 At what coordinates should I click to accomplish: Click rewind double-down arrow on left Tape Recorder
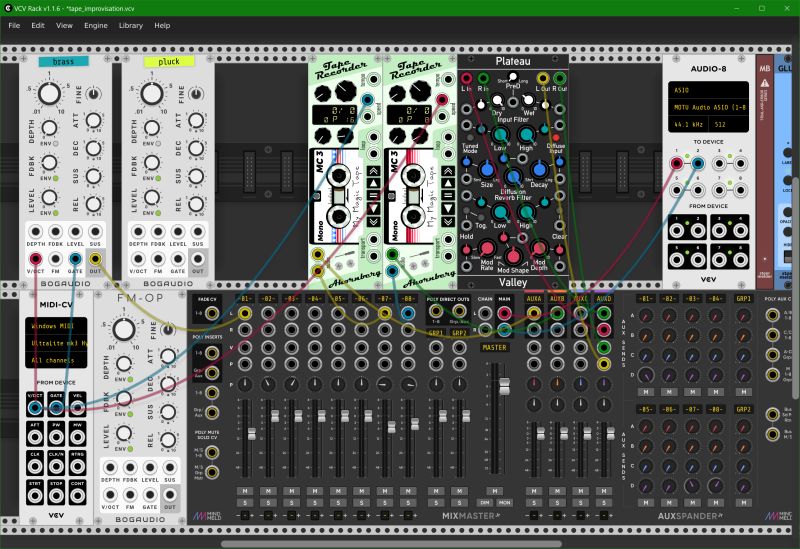(x=373, y=221)
